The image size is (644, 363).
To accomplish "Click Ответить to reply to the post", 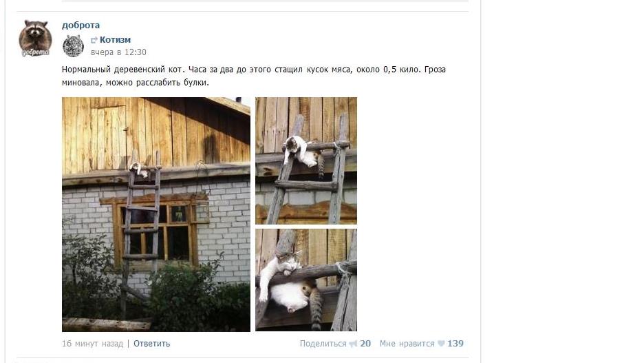I will (151, 343).
